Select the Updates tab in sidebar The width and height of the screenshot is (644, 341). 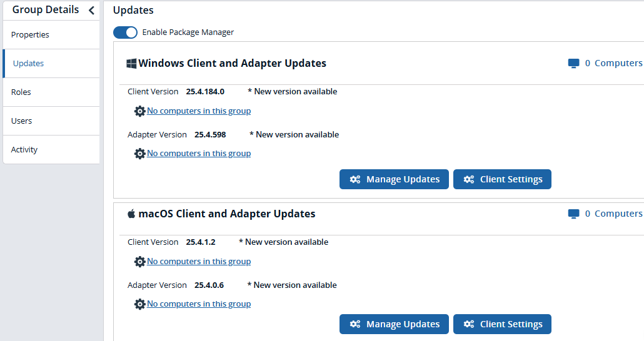51,64
